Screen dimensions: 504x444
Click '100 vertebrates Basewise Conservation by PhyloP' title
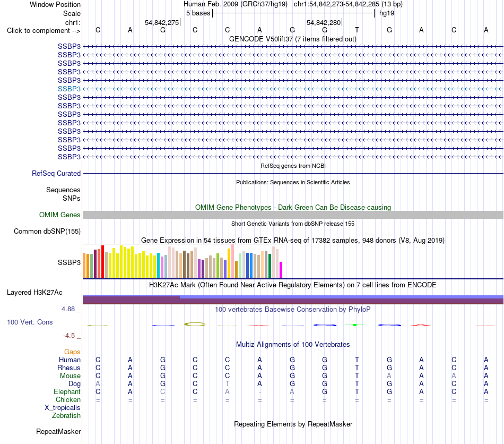(293, 310)
